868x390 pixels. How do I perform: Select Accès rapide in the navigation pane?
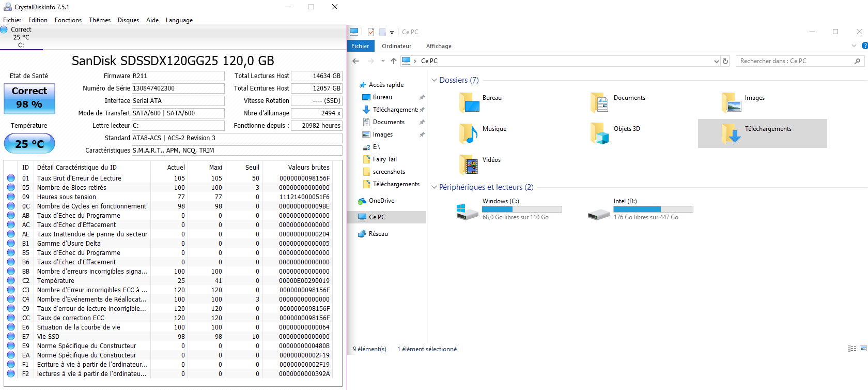386,85
